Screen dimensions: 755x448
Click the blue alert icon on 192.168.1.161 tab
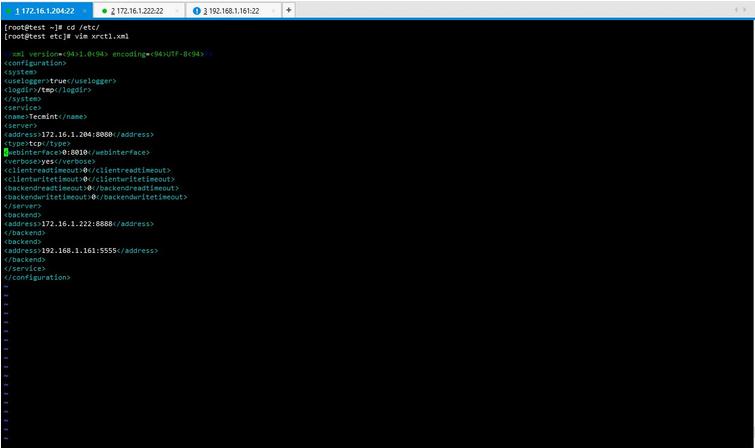click(196, 11)
